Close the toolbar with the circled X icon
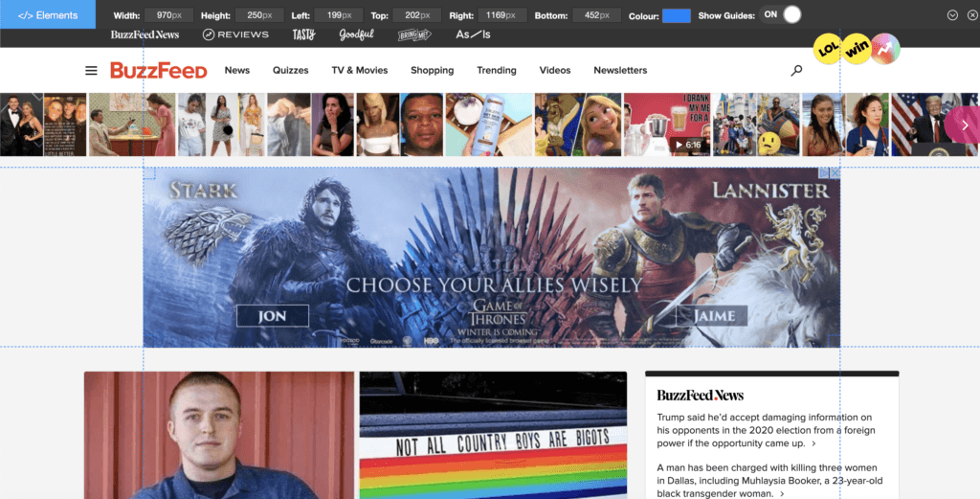This screenshot has width=980, height=499. (x=972, y=15)
